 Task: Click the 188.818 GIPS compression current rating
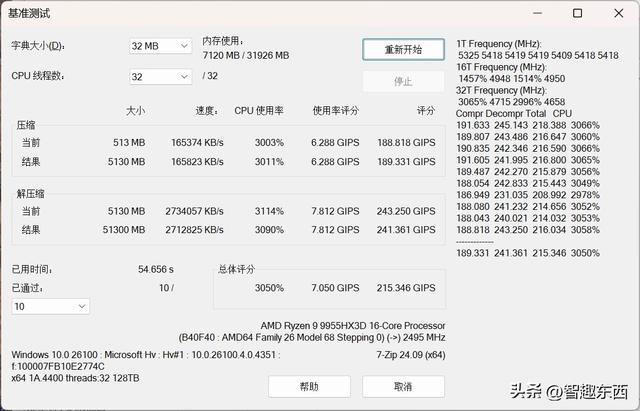click(x=406, y=142)
